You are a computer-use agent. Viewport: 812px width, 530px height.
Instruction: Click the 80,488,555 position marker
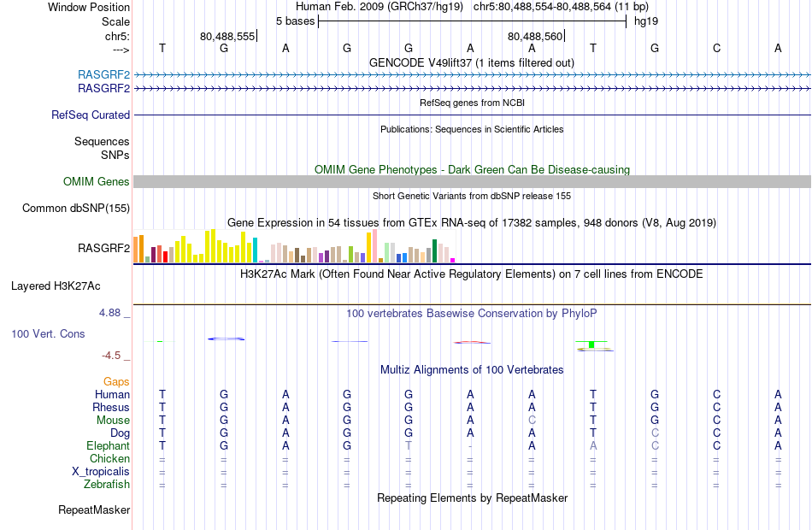[228, 36]
